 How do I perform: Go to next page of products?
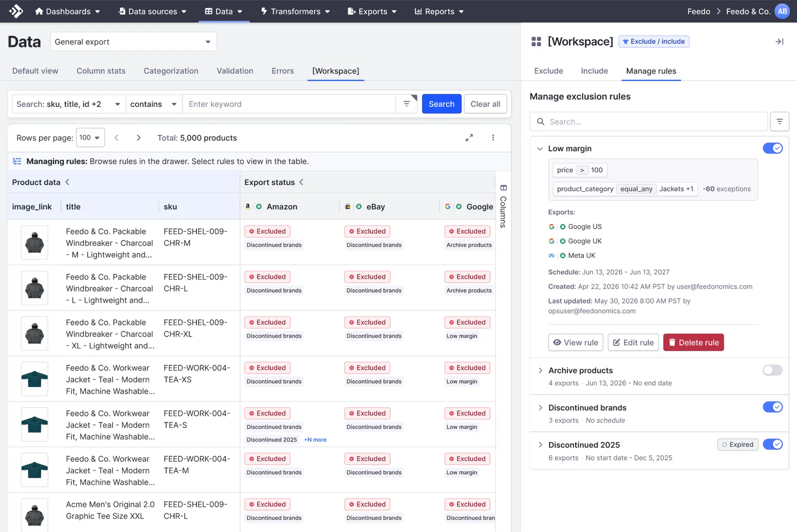(138, 137)
